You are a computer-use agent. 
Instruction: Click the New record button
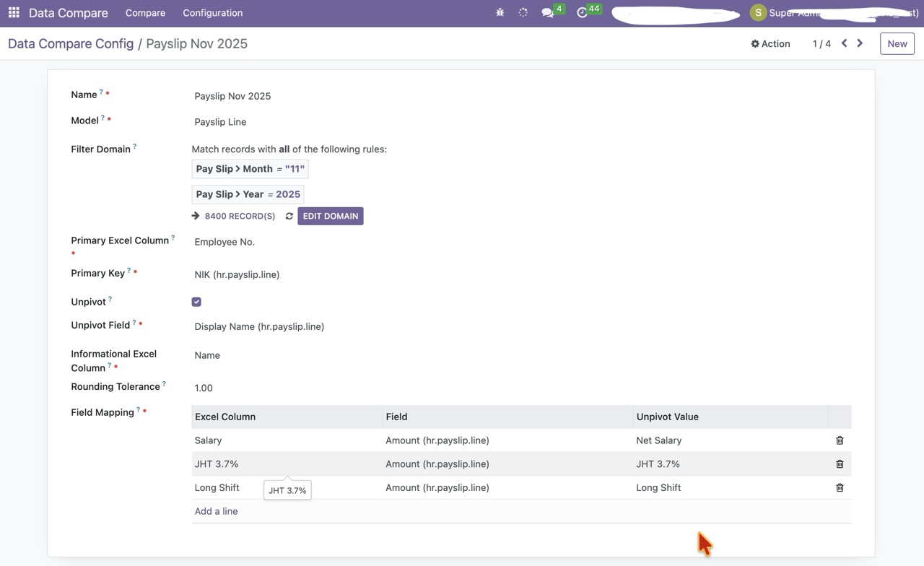coord(897,44)
